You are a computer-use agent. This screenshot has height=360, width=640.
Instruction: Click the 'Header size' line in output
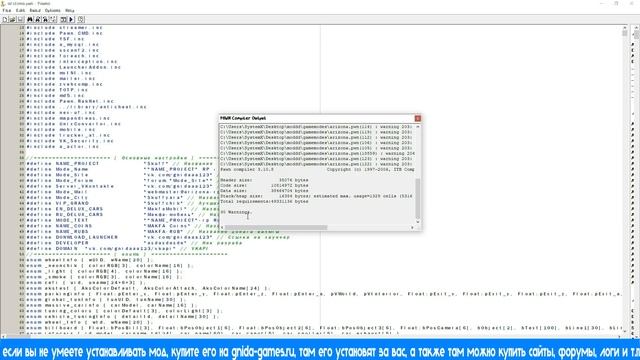click(x=264, y=180)
